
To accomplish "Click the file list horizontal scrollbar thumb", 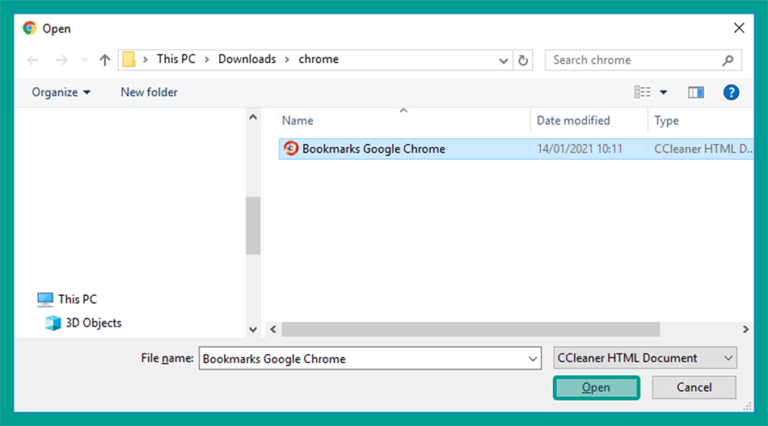I will click(471, 330).
